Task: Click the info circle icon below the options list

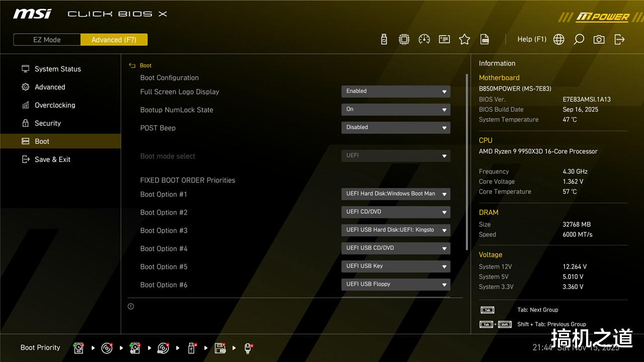Action: (x=131, y=306)
